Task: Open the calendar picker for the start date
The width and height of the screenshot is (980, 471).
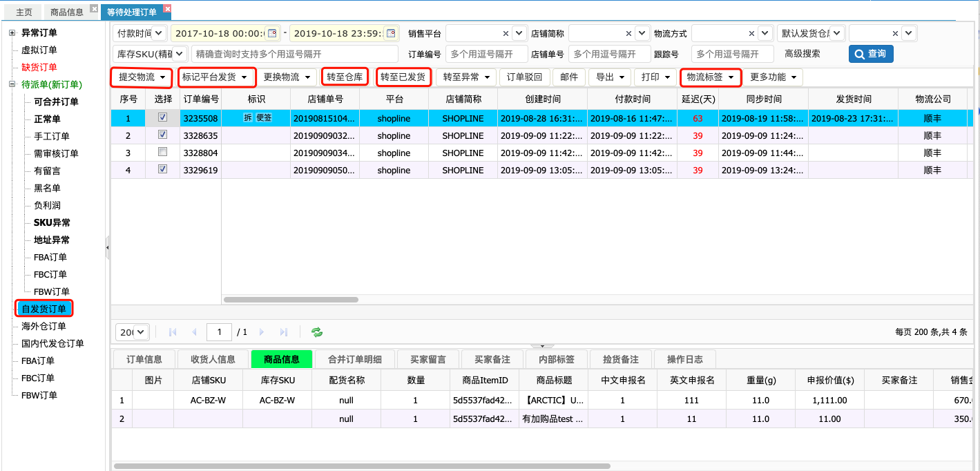Action: click(273, 33)
